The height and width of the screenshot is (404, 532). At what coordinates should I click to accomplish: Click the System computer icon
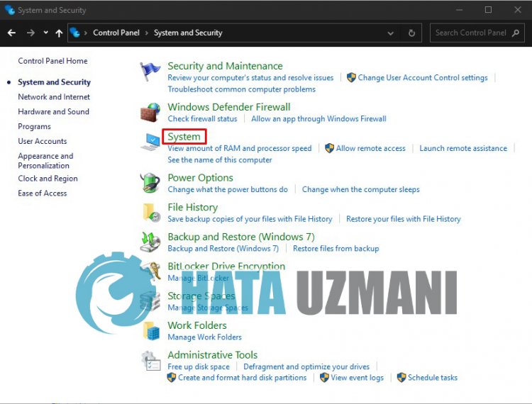click(150, 142)
